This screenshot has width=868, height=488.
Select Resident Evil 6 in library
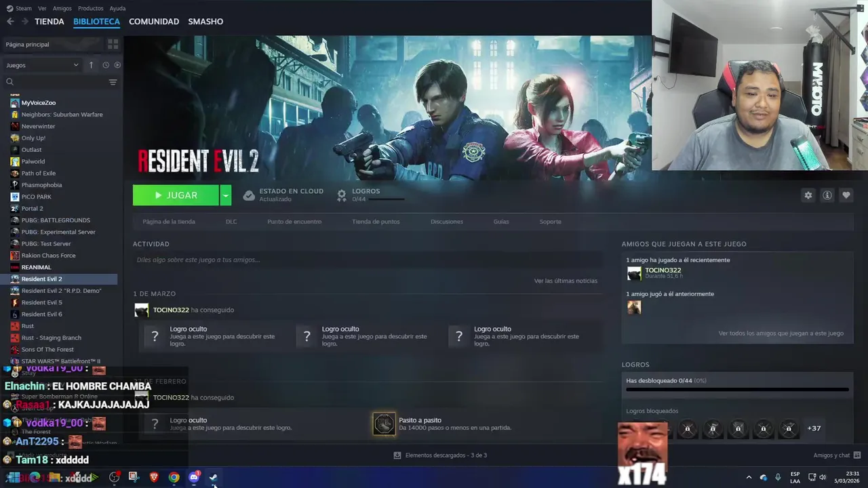coord(41,314)
